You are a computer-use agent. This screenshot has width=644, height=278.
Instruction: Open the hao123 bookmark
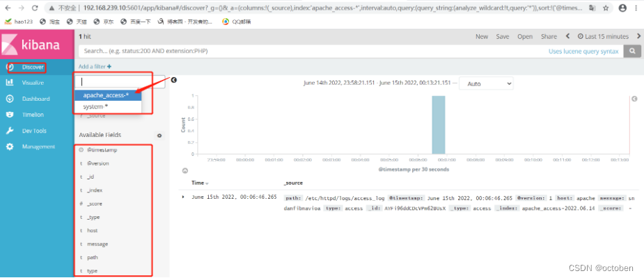point(17,22)
